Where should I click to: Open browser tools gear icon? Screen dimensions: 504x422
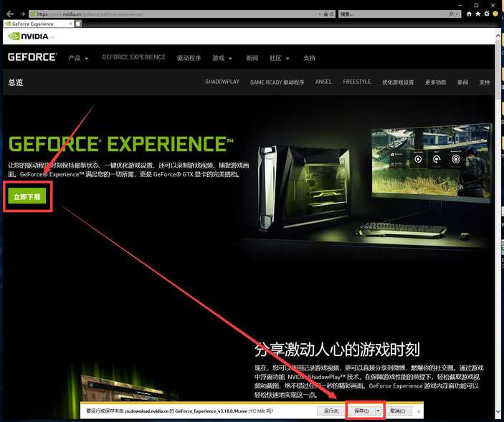click(x=487, y=14)
